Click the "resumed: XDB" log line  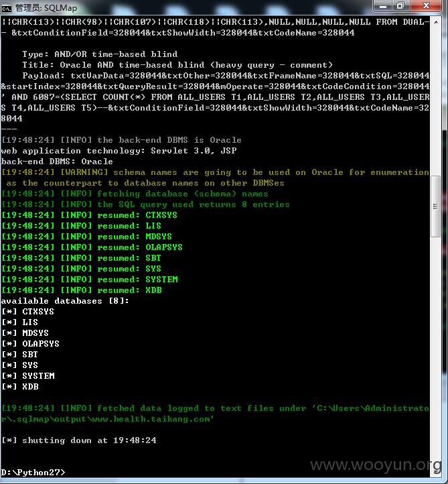click(x=82, y=290)
